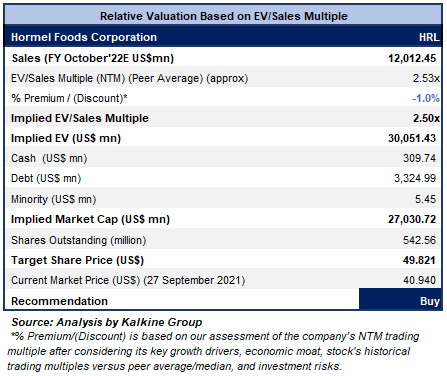This screenshot has height=376, width=447.
Task: Click the debt value 3,324.99
Action: tap(415, 178)
